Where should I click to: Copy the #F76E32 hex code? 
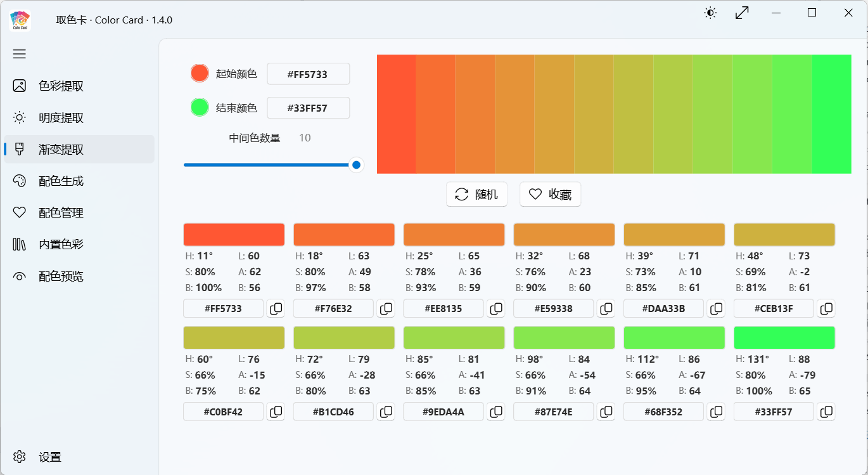[x=386, y=309]
